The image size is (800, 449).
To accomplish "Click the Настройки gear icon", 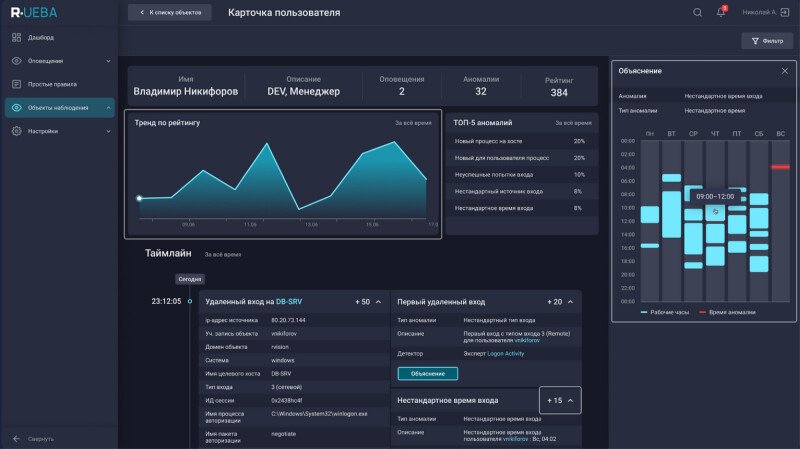I will (17, 131).
